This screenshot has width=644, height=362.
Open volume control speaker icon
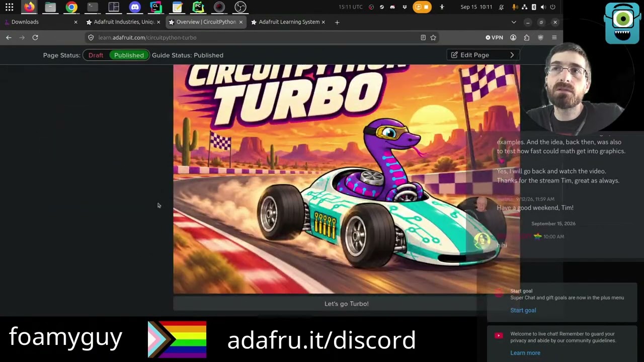(x=543, y=7)
